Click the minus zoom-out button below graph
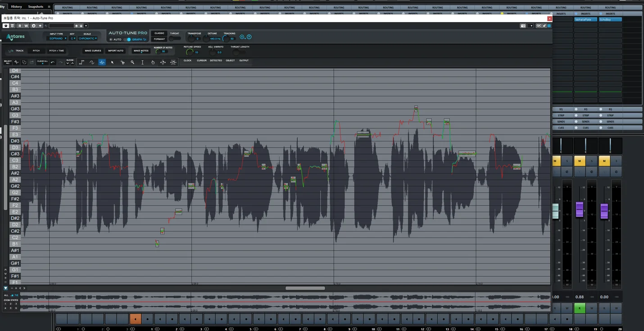The image size is (644, 331). tap(12, 288)
